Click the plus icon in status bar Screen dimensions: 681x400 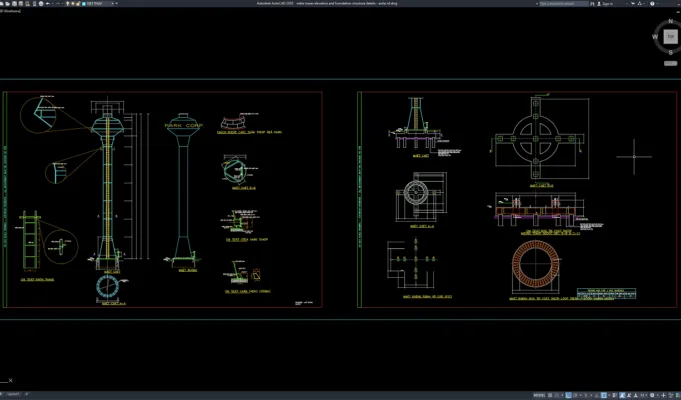click(x=663, y=395)
